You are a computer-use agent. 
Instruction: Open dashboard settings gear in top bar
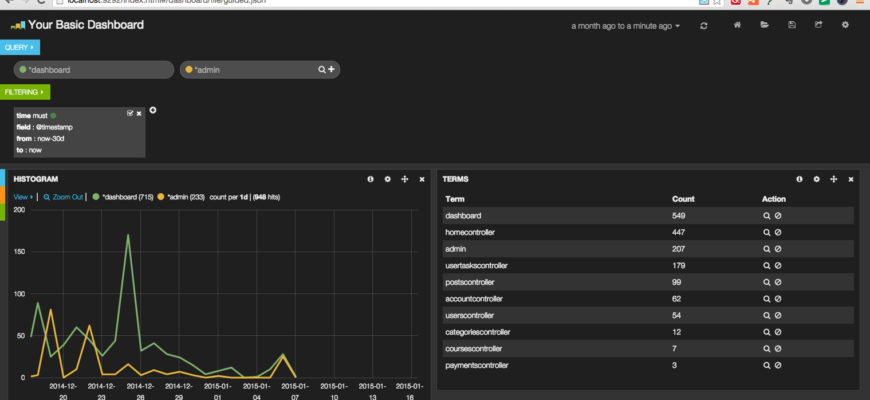[845, 25]
